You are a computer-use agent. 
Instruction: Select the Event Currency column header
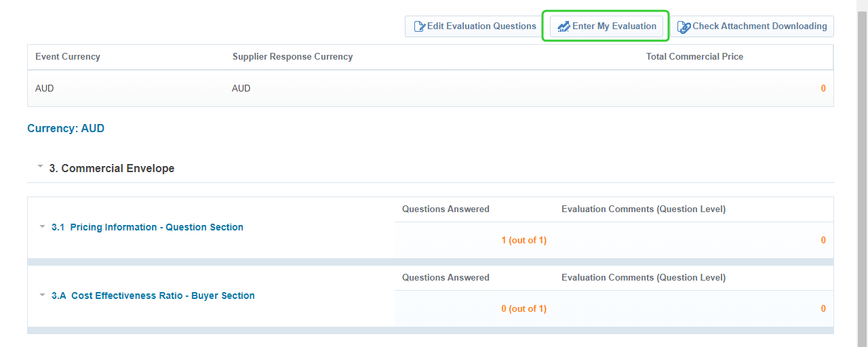coord(67,57)
